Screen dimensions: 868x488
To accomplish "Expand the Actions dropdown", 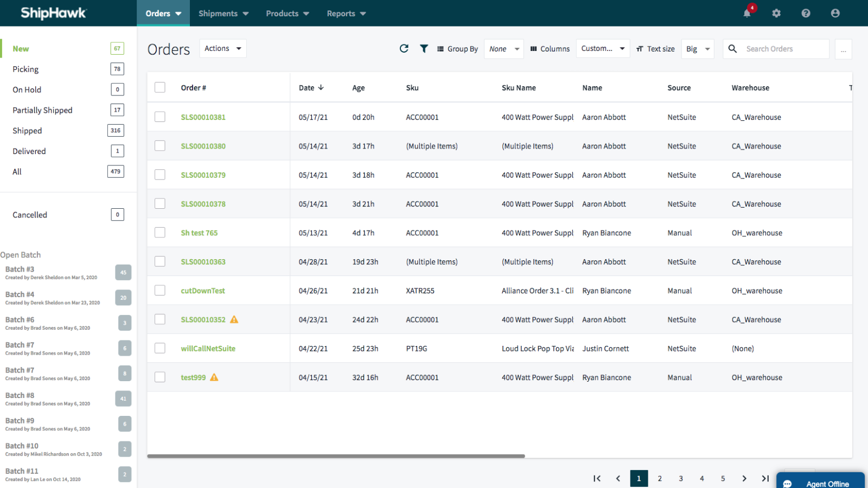I will 223,49.
